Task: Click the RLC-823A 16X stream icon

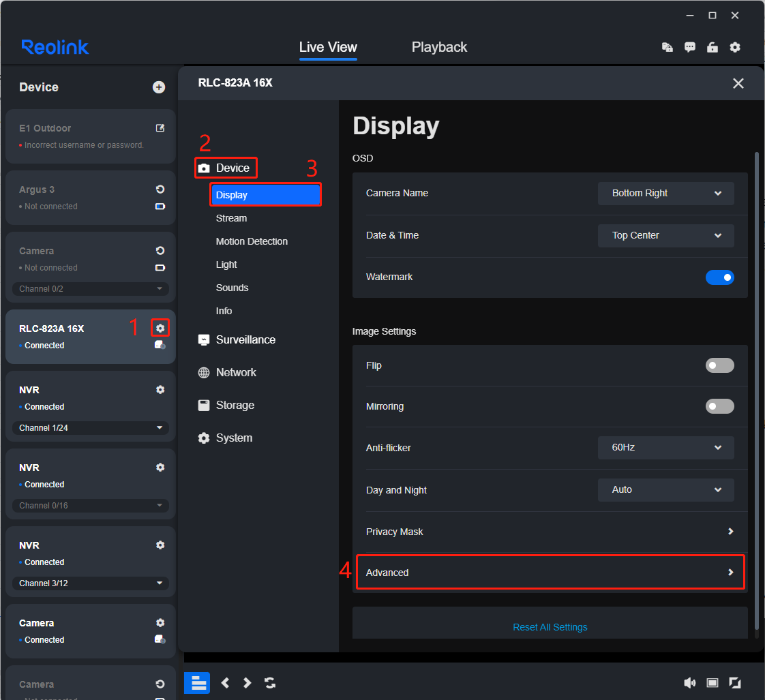Action: [160, 345]
